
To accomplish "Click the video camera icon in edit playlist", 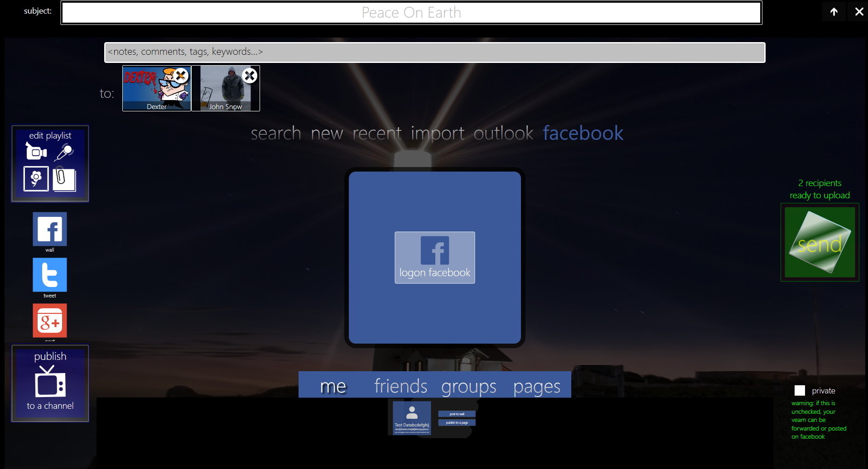I will (36, 151).
